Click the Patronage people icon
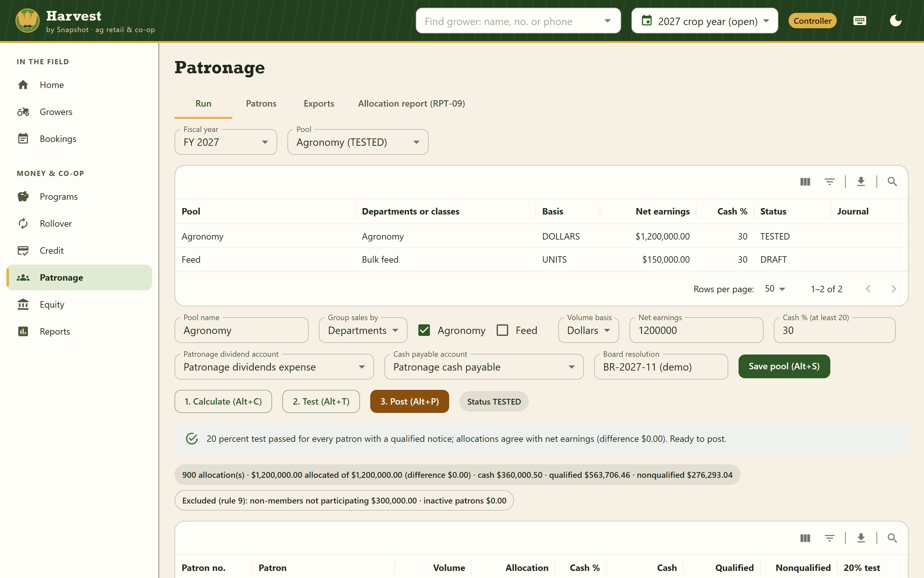 23,277
